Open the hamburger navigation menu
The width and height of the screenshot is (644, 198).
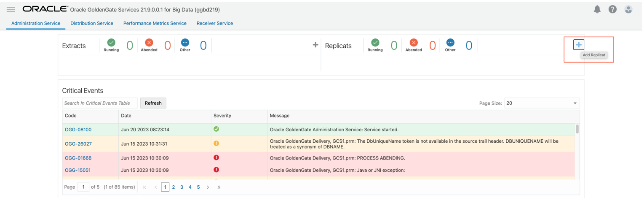(x=11, y=9)
